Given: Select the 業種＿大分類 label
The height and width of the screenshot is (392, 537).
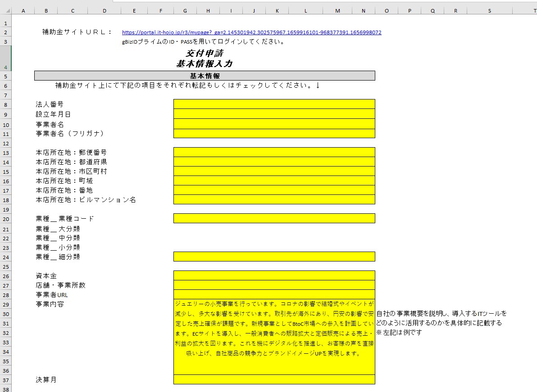Looking at the screenshot, I should tap(58, 229).
